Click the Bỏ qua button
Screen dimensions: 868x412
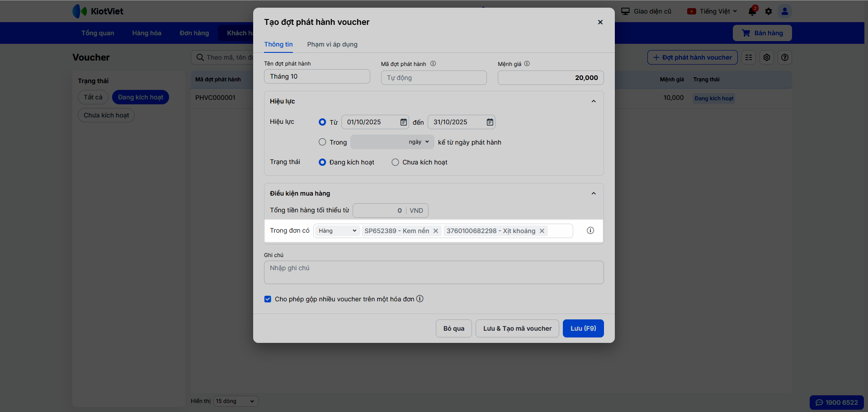[x=454, y=328]
